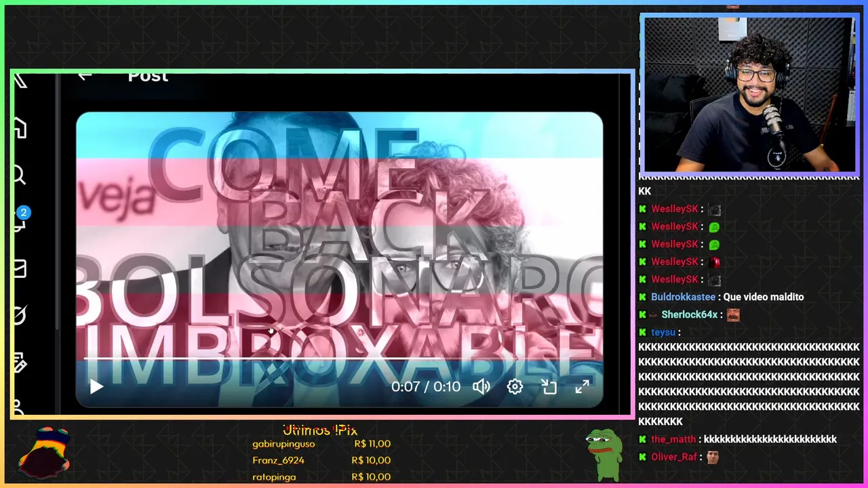
Task: Click donor name gabirupinguso
Action: (283, 444)
